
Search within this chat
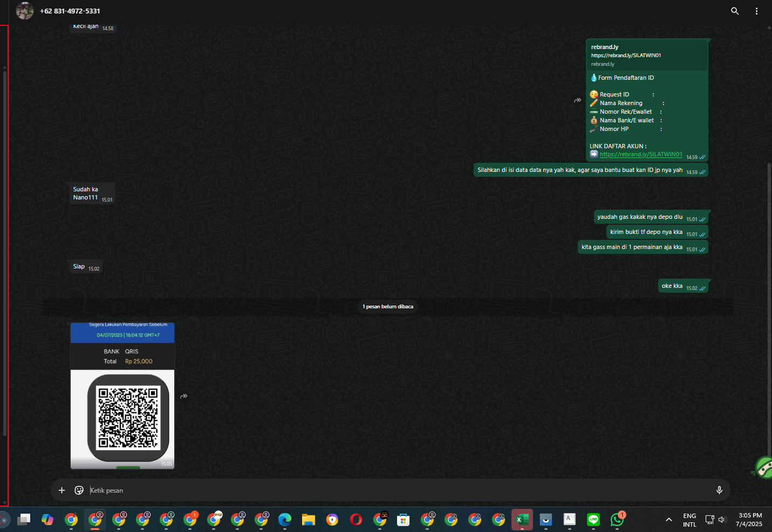click(735, 11)
